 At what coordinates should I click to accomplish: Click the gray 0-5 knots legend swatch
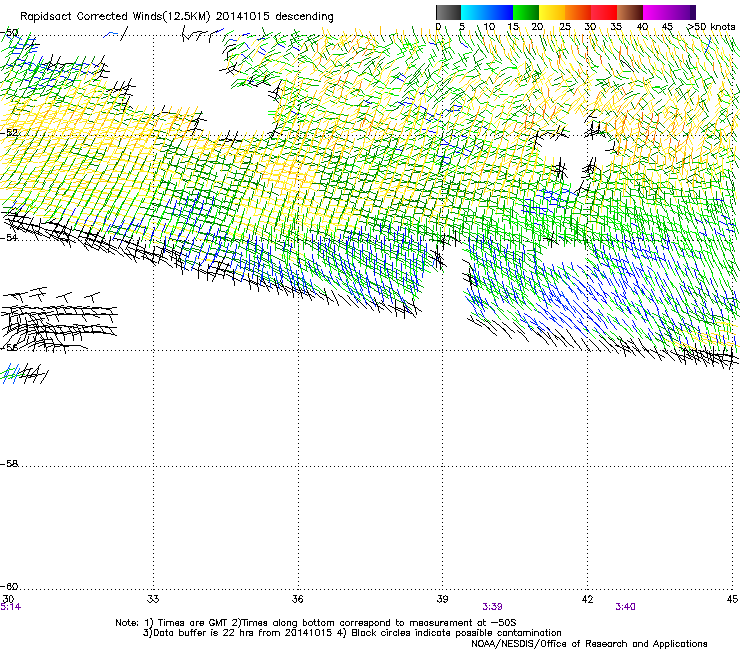coord(448,12)
